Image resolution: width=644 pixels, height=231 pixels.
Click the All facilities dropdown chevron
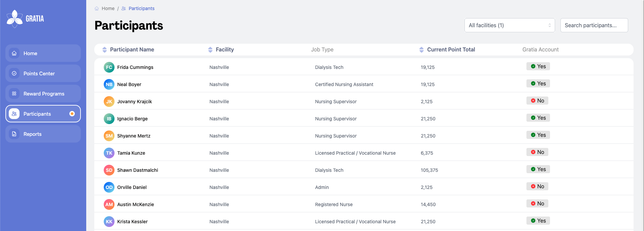click(x=549, y=25)
